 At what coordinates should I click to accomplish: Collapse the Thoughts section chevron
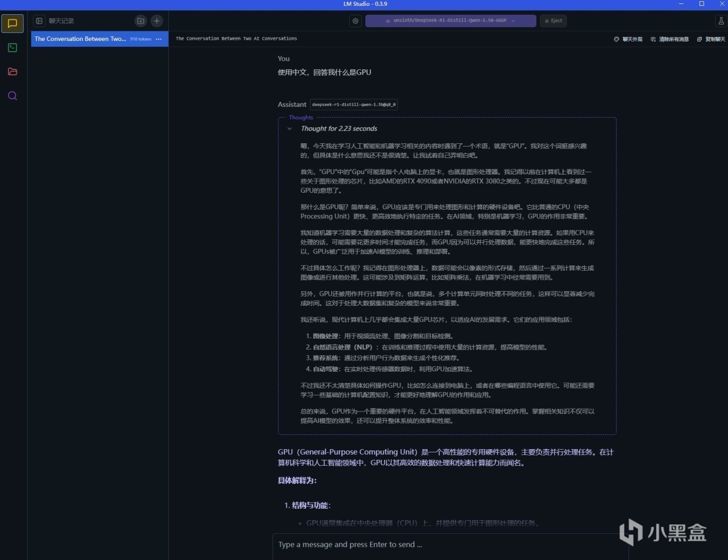(289, 129)
